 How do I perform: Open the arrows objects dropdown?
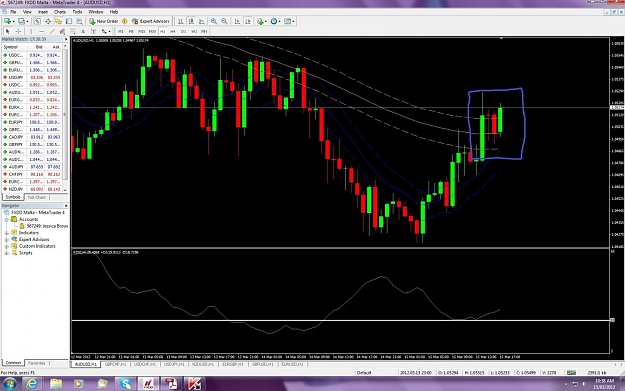[x=105, y=31]
